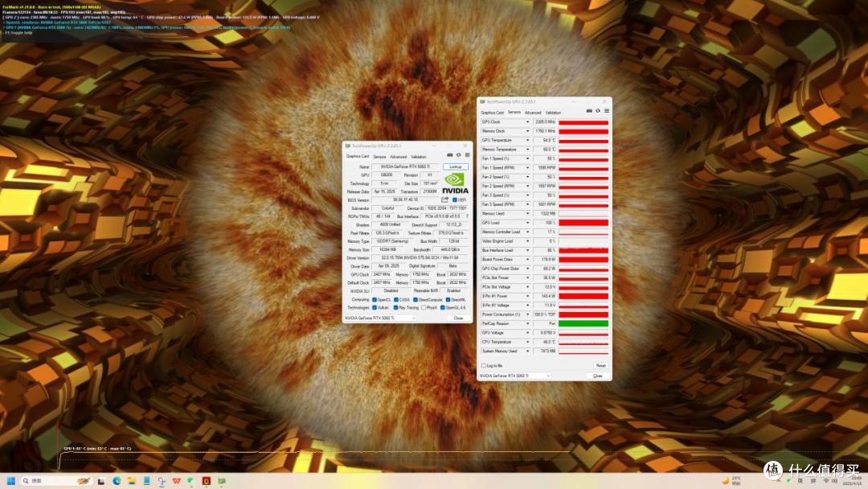Open the PerfCap Reason dropdown arrow
Screen dimensions: 868x489
pyautogui.click(x=527, y=323)
